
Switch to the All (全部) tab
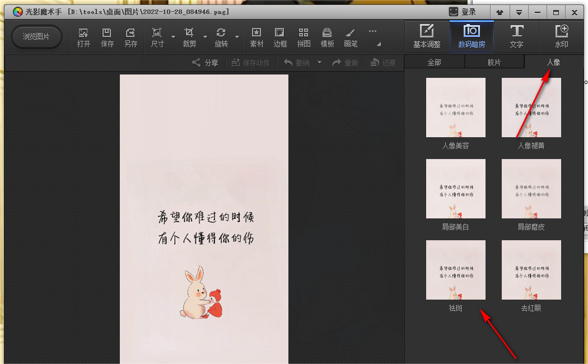pos(435,62)
